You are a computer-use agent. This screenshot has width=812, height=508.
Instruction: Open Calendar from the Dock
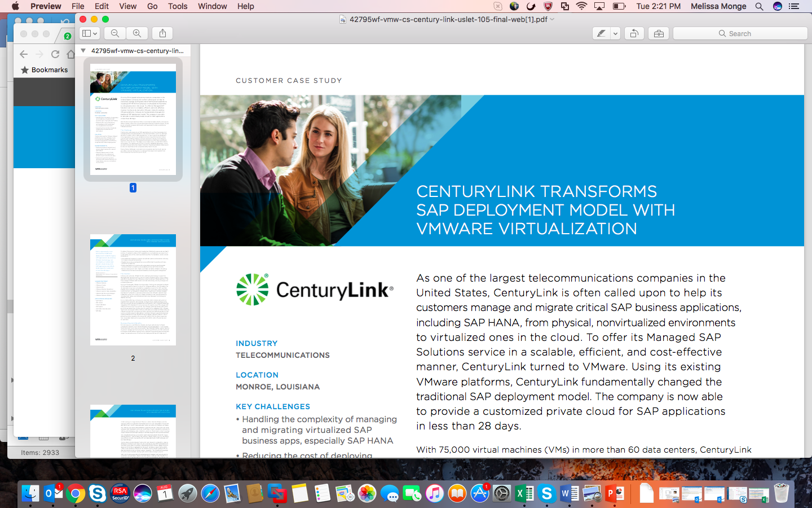coord(165,493)
